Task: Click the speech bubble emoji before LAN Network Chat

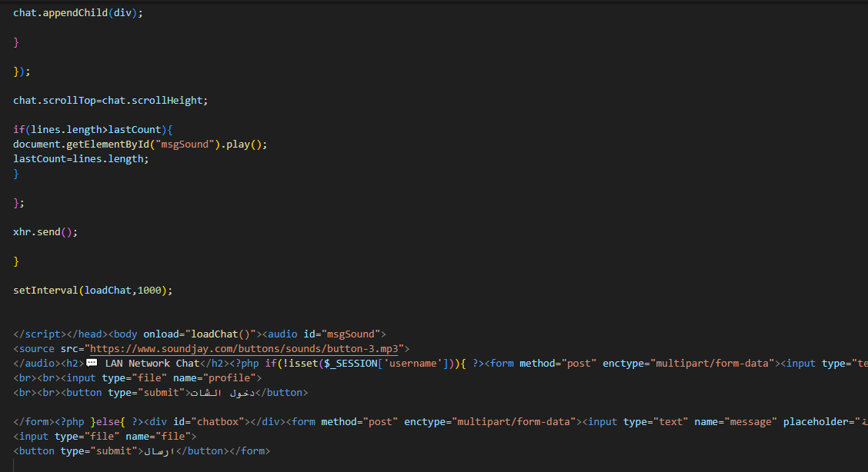Action: (92, 363)
